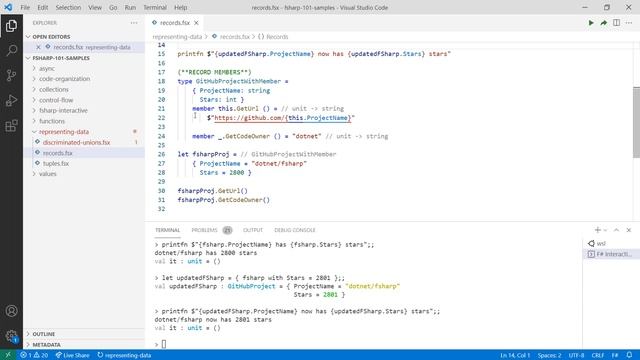Open the Help menu
640x360 pixels.
180,7
